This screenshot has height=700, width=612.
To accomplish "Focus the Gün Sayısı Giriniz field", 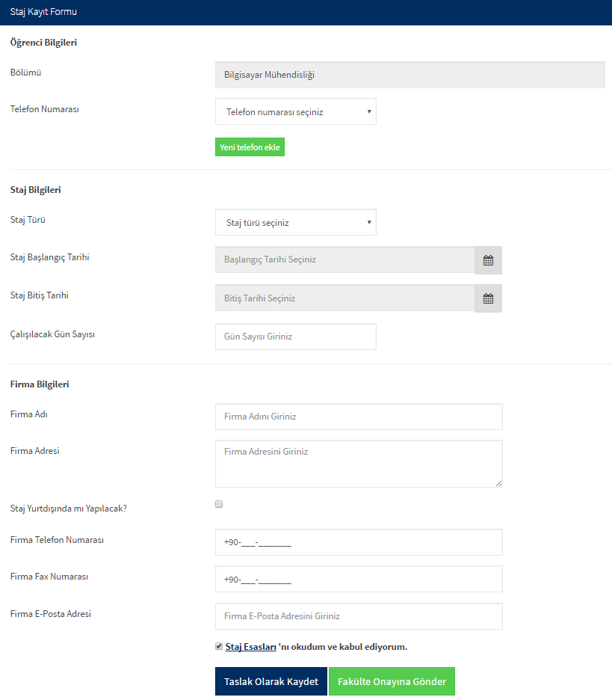I will (296, 337).
